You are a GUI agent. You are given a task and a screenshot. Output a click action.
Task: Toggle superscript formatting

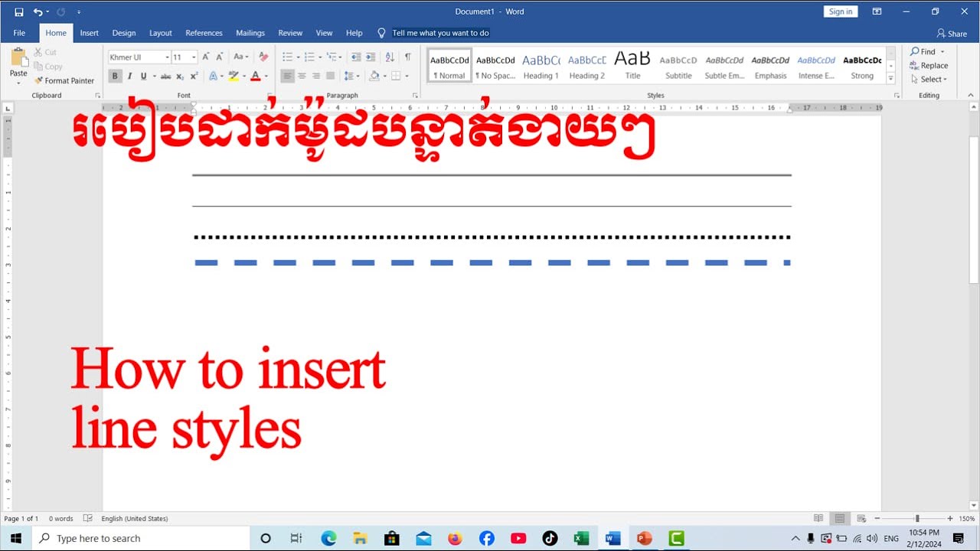[x=194, y=76]
